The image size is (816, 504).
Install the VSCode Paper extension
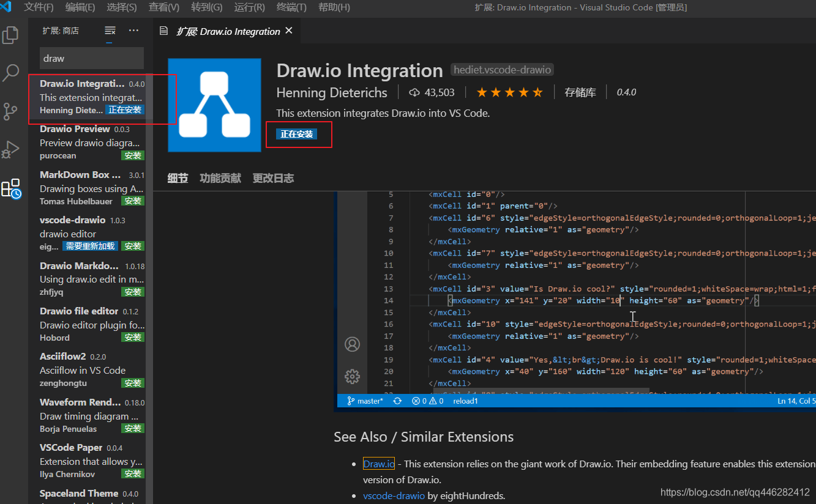[x=133, y=473]
